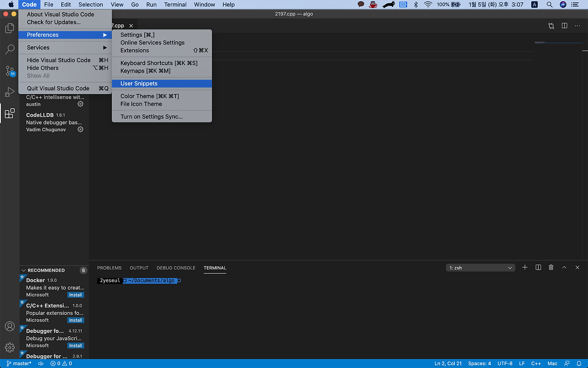Select Extensions entry in Preferences submenu

click(162, 51)
